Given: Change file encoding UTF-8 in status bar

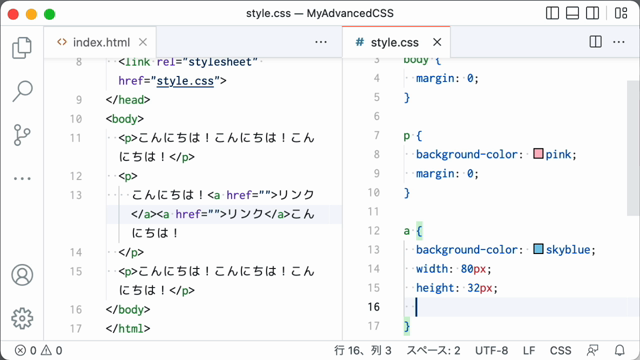Looking at the screenshot, I should click(491, 350).
